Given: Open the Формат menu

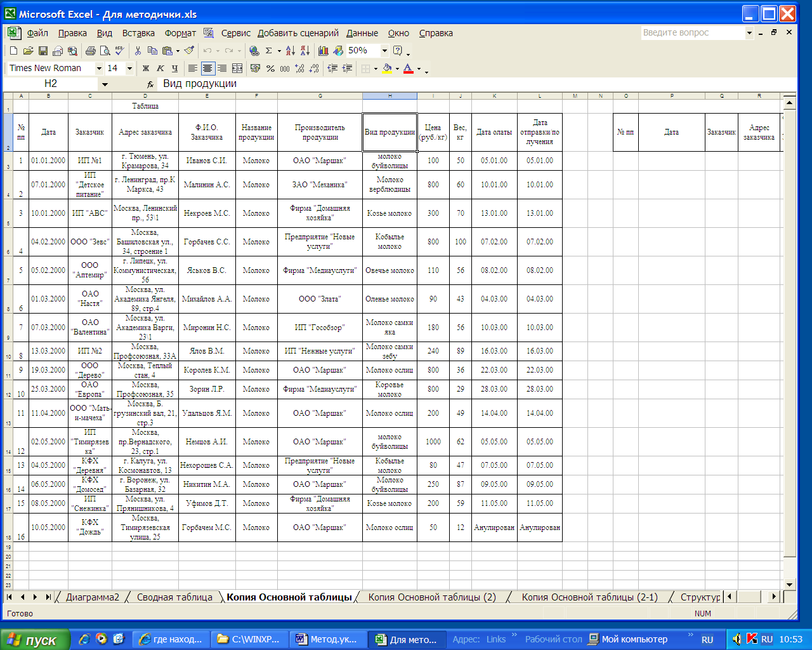Looking at the screenshot, I should [180, 33].
